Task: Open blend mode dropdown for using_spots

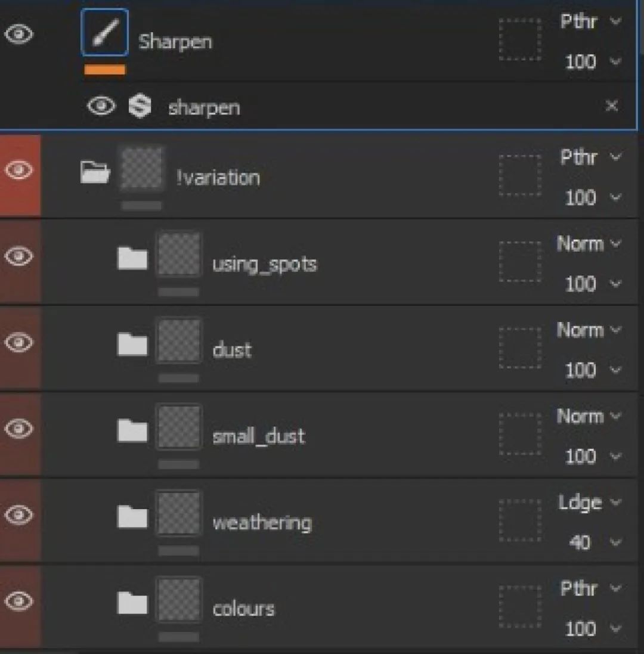Action: point(589,244)
